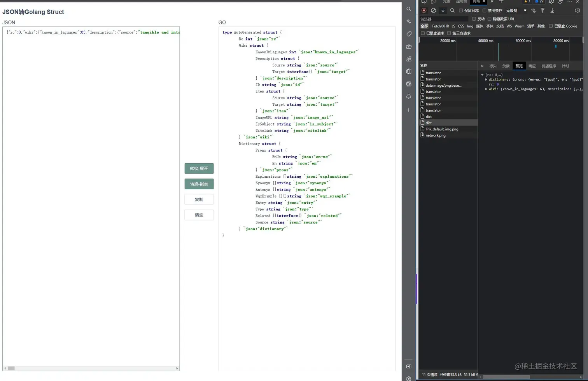Open the chess pieces games icon in sidebar
The image size is (588, 381).
[409, 59]
